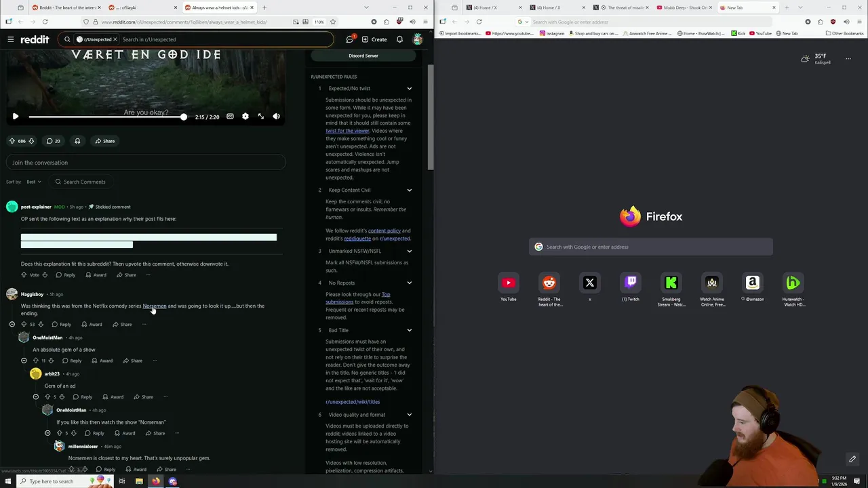Follow the Norsemen link in Haggisboy's comment
Screen dimensions: 868x488
(x=154, y=306)
